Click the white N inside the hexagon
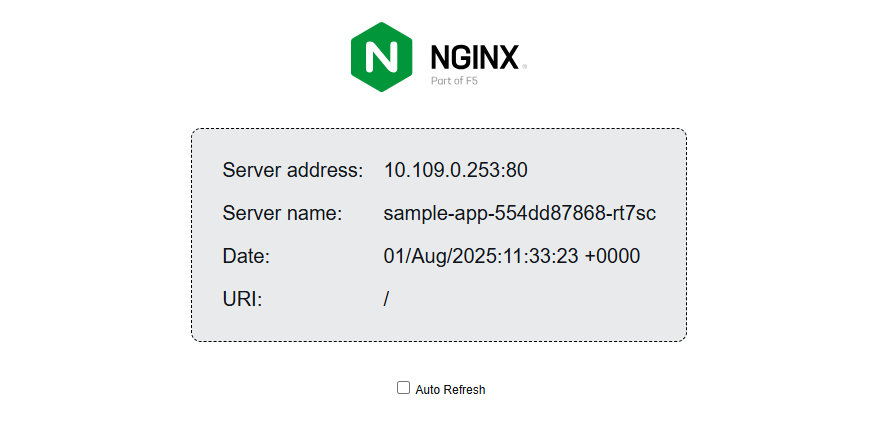The width and height of the screenshot is (872, 444). 381,57
